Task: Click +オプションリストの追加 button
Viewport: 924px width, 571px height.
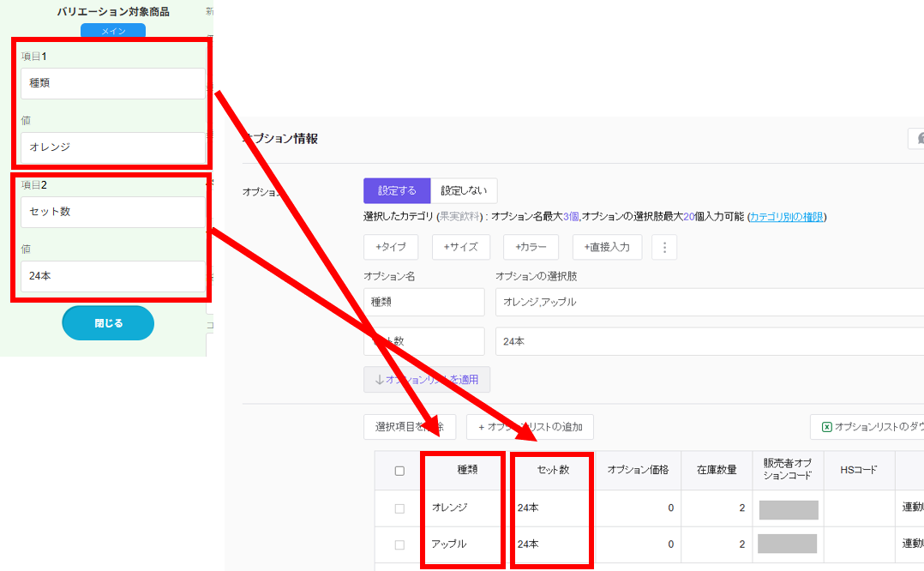Action: pyautogui.click(x=530, y=427)
